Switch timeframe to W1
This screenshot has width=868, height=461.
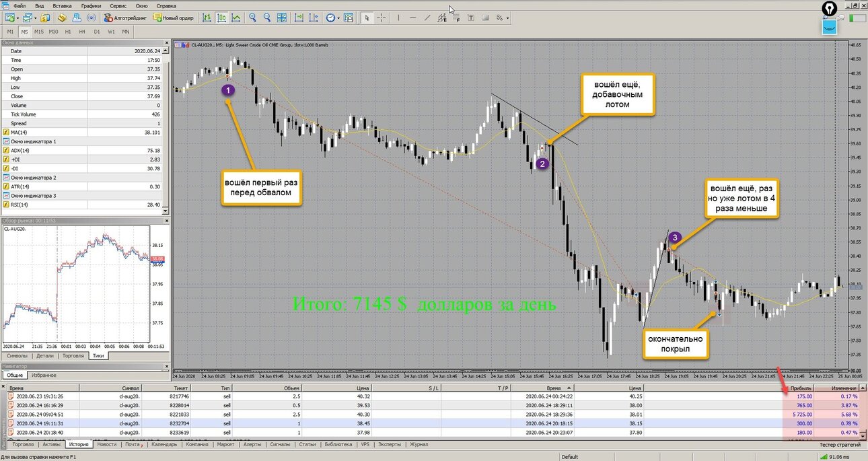pos(111,32)
